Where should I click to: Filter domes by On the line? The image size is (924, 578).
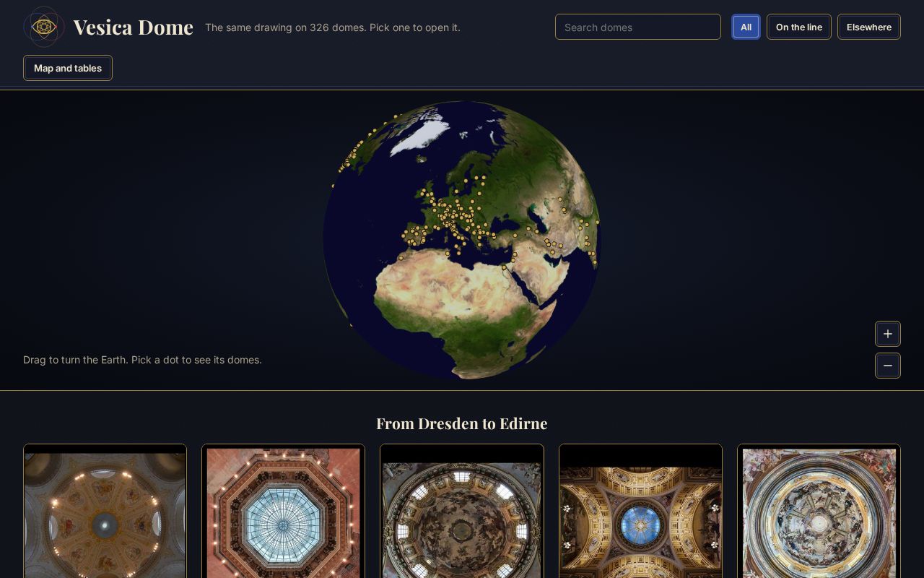(x=799, y=27)
